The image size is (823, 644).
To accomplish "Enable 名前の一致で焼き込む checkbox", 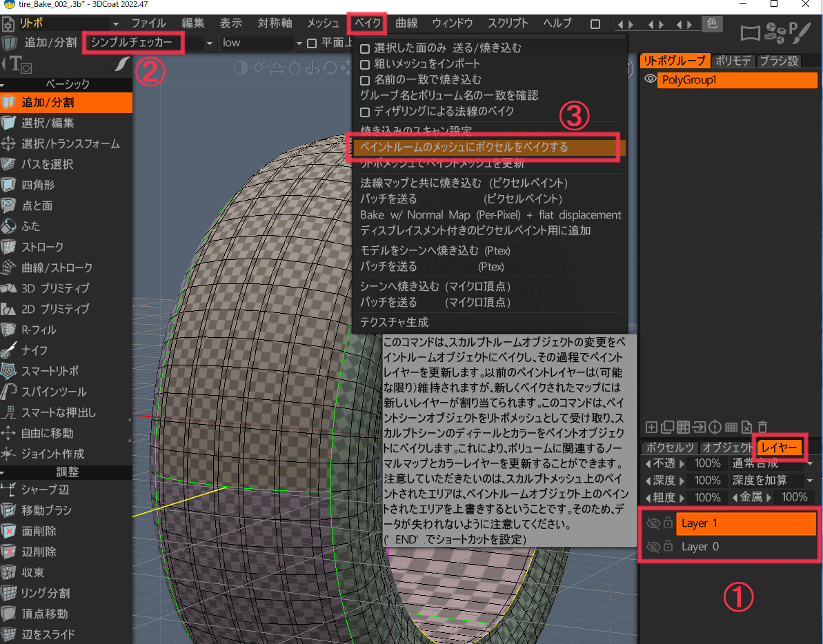I will click(366, 80).
